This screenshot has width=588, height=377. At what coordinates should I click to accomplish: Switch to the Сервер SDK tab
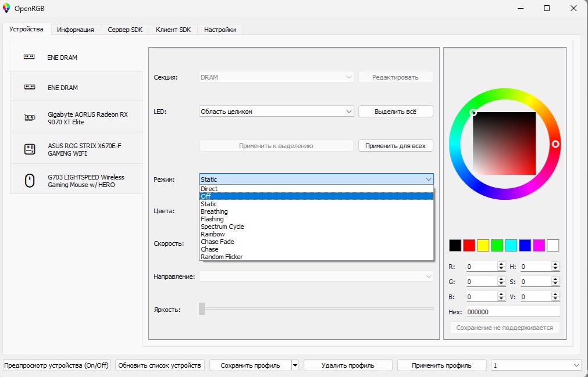pos(124,29)
